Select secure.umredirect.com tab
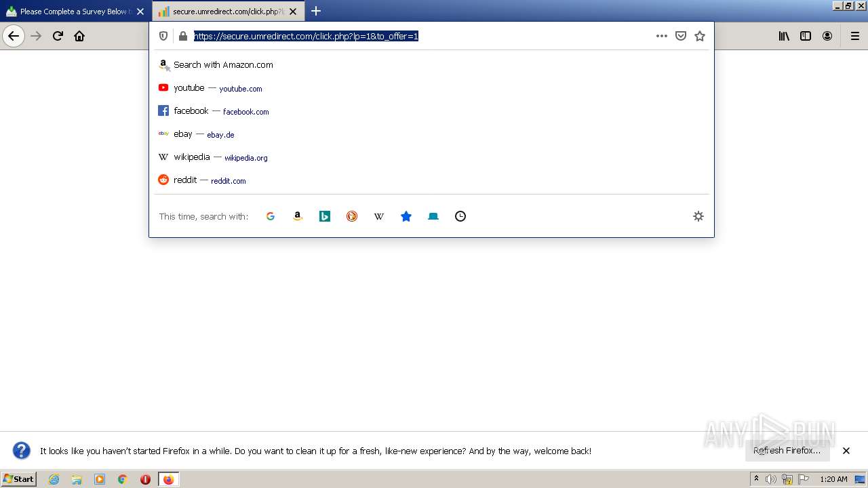Viewport: 868px width, 488px height. (x=229, y=12)
